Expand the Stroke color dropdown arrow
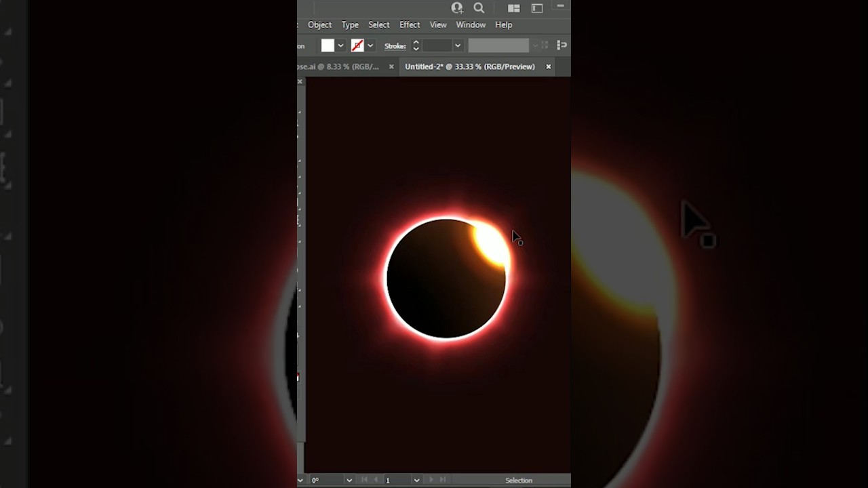868x488 pixels. point(370,45)
